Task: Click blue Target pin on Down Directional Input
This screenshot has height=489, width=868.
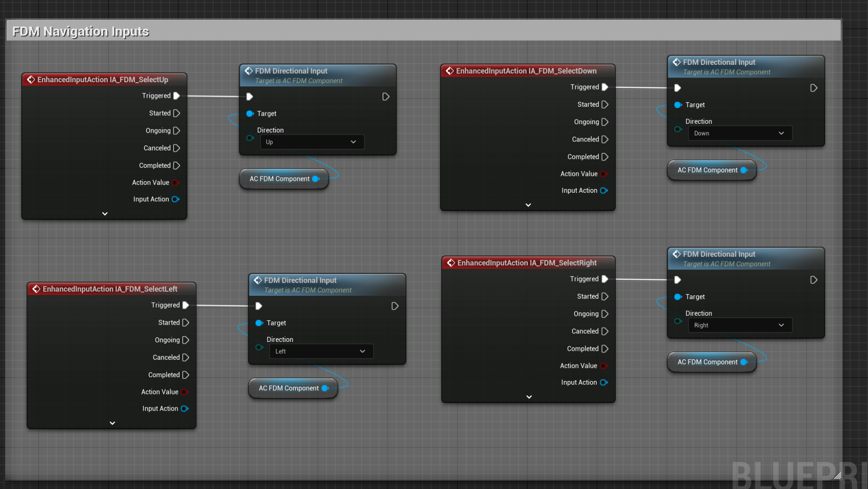Action: click(x=678, y=105)
